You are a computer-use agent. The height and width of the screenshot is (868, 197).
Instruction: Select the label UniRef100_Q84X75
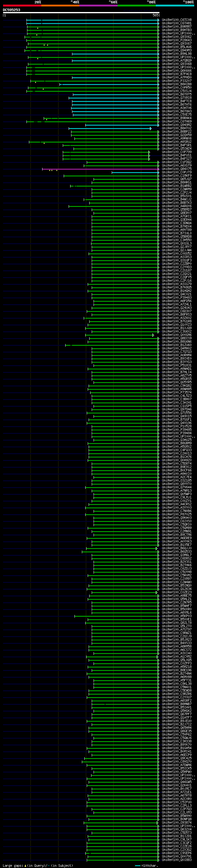click(177, 169)
